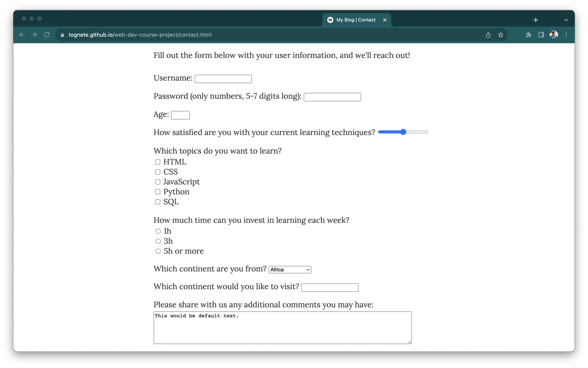Check the CSS topic checkbox
The width and height of the screenshot is (588, 368).
(x=158, y=172)
